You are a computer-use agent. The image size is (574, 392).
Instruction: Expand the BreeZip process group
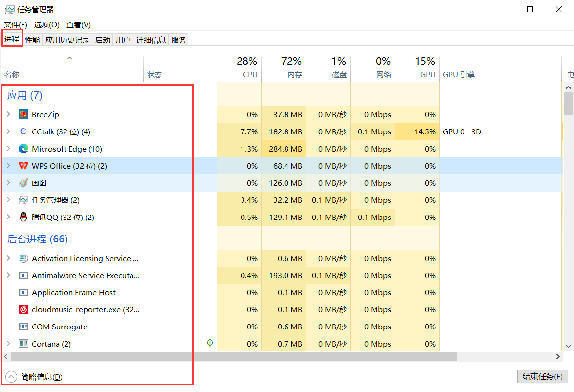click(x=8, y=114)
